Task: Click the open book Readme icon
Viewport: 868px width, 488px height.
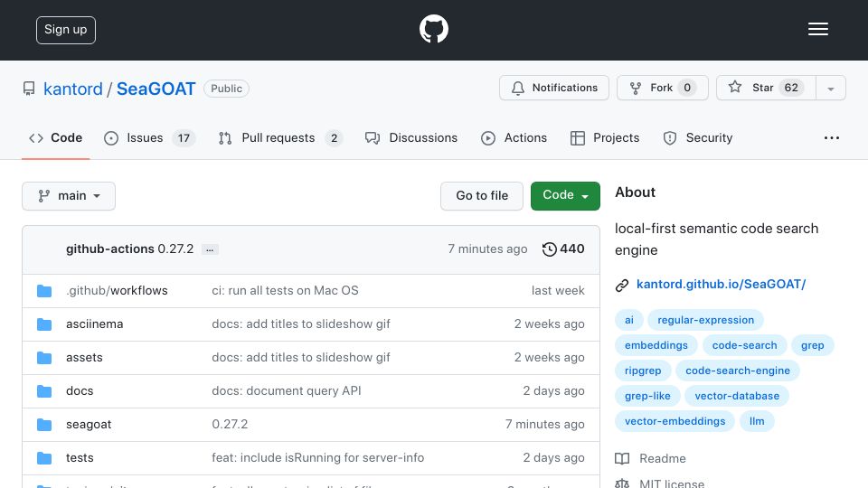Action: tap(622, 459)
